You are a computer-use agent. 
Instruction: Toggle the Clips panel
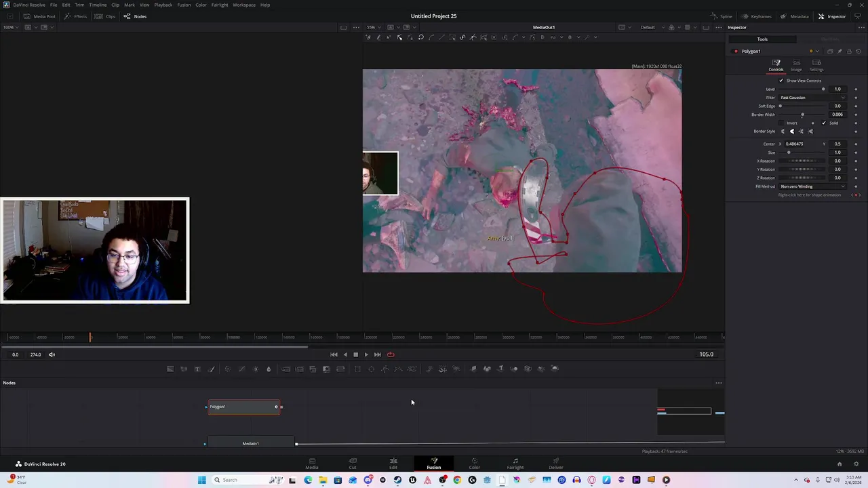(x=105, y=16)
